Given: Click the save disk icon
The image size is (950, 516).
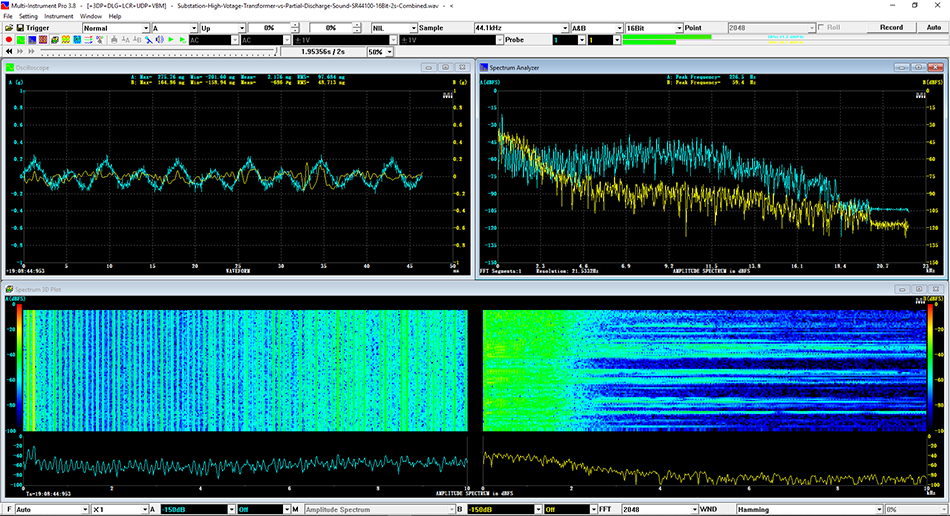Looking at the screenshot, I should point(19,28).
